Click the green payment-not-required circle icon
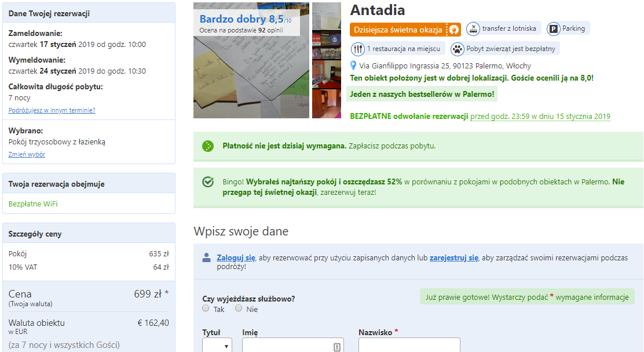Image resolution: width=644 pixels, height=352 pixels. [208, 146]
